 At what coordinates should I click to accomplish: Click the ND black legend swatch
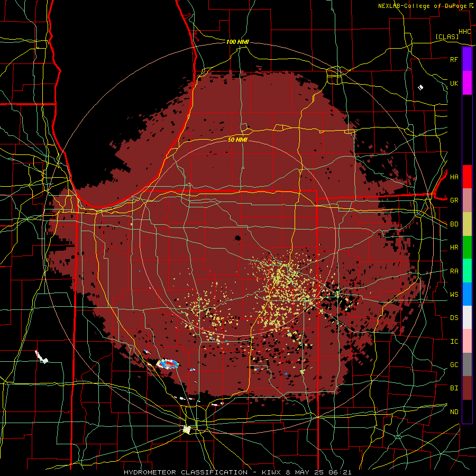[467, 411]
